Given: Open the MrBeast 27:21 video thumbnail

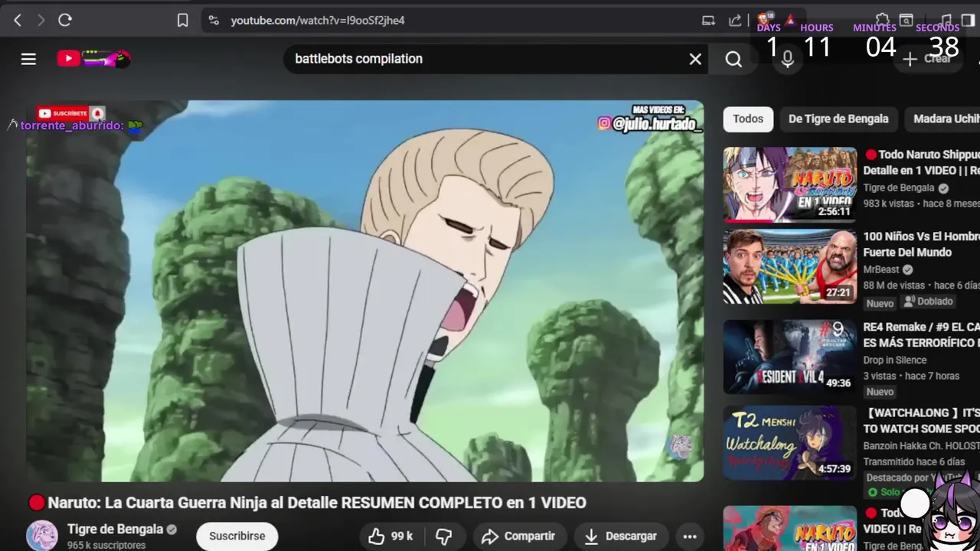Looking at the screenshot, I should (x=790, y=266).
